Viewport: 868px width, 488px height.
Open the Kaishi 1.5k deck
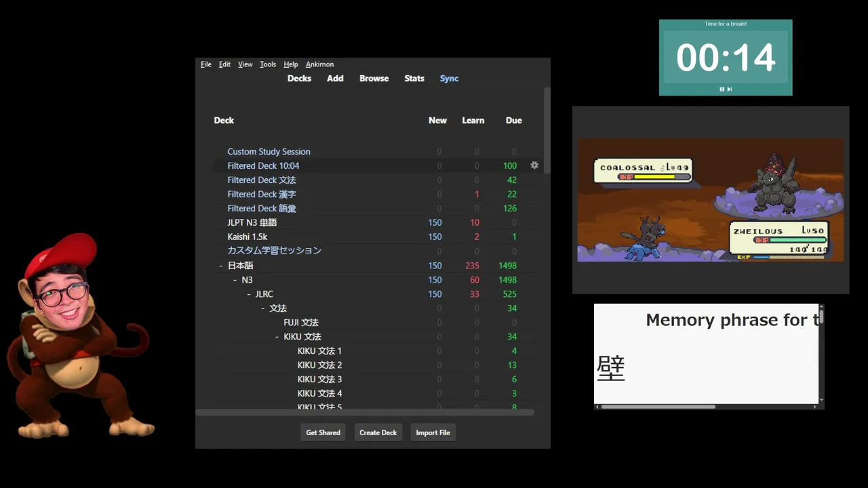[248, 237]
